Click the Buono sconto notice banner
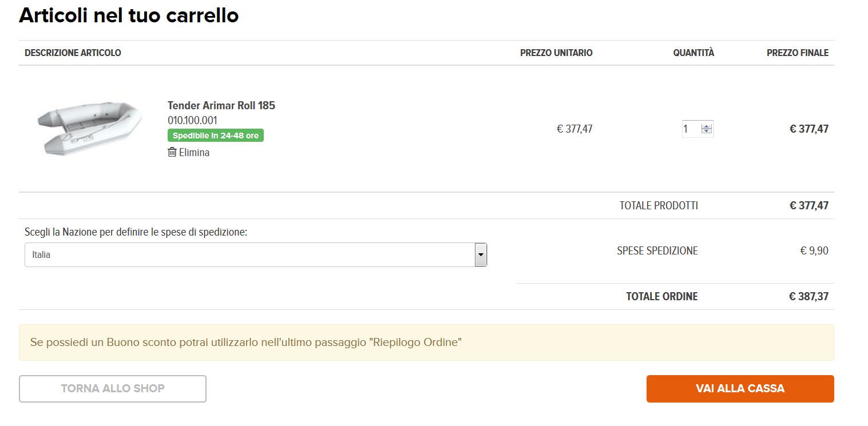The width and height of the screenshot is (868, 426). [426, 343]
